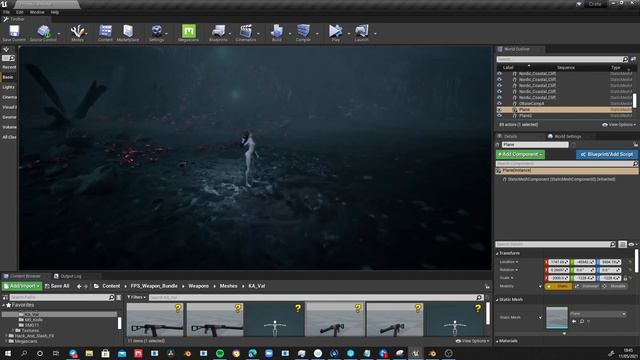The image size is (640, 360).
Task: Switch to the Output Log tab
Action: (x=68, y=276)
